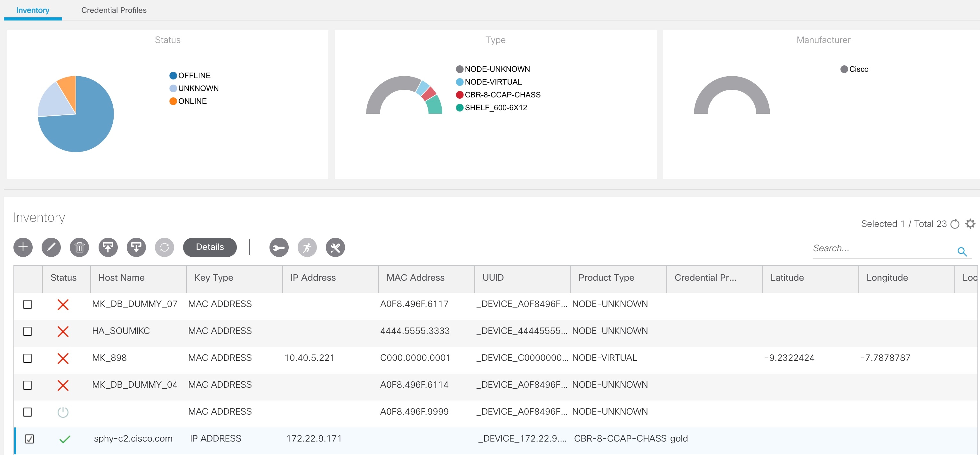Viewport: 980px width, 455px height.
Task: Delete selected device using trash icon
Action: [x=79, y=247]
